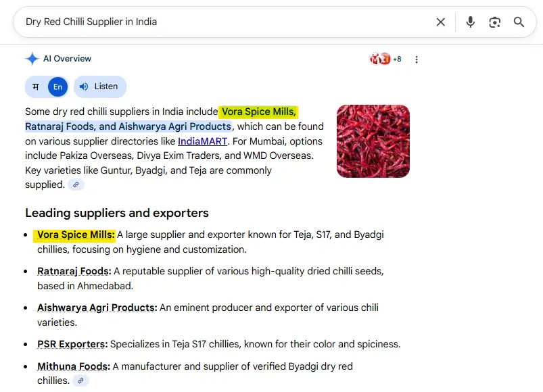Screen dimensions: 543x392
Task: Click source link chip after Mithuna Foods
Action: point(80,381)
